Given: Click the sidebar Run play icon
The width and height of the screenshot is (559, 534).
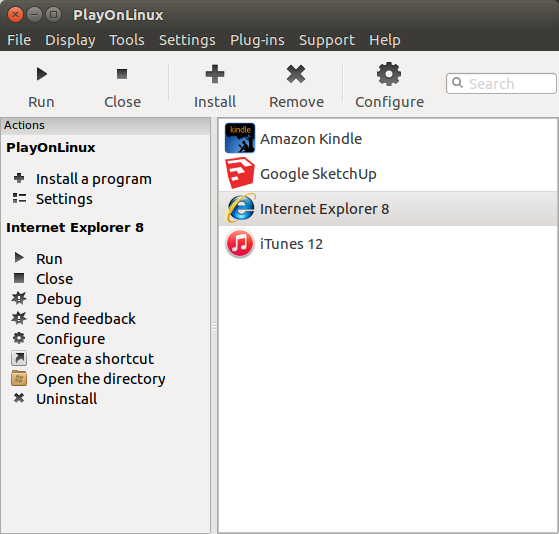Looking at the screenshot, I should [19, 257].
